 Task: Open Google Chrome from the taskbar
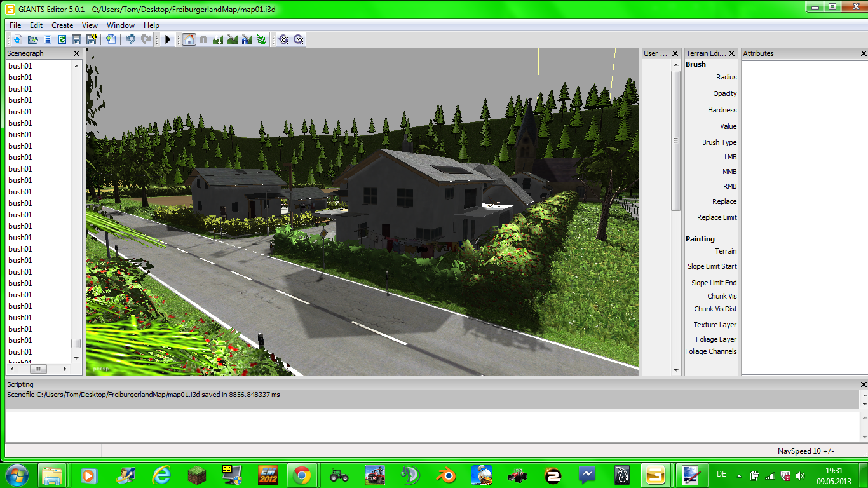302,475
